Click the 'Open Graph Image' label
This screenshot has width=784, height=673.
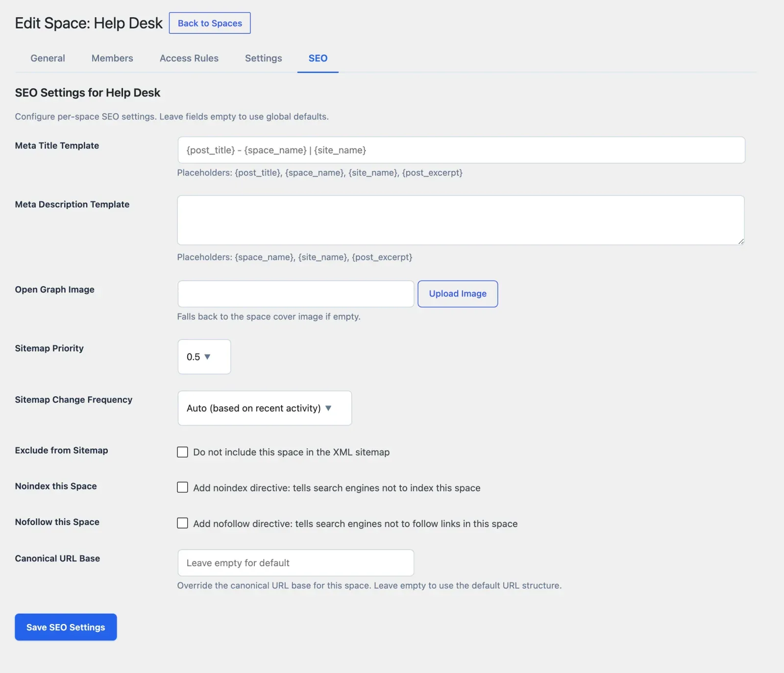pos(54,289)
